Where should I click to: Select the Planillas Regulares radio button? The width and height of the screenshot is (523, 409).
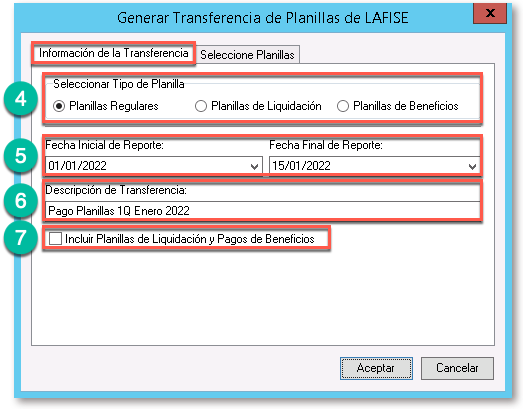coord(59,106)
